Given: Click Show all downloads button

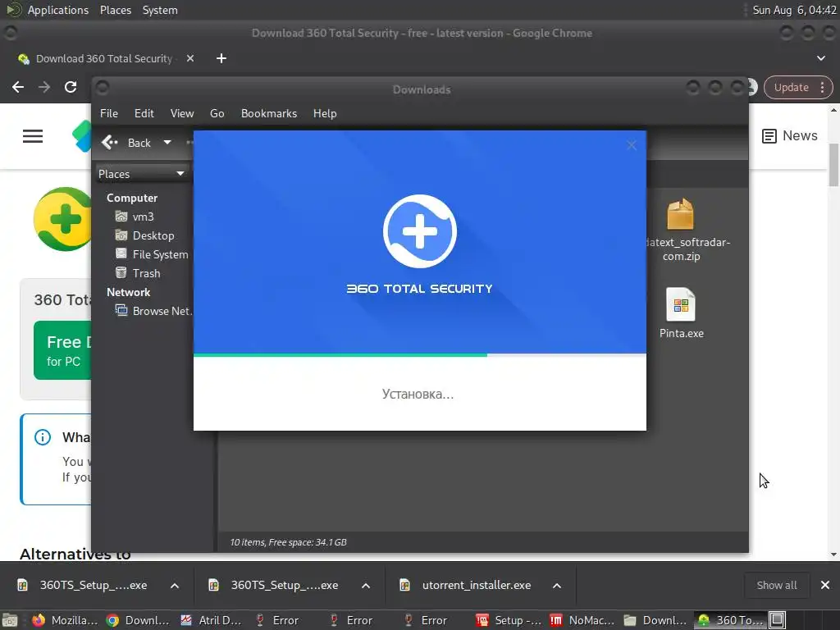Looking at the screenshot, I should (x=776, y=586).
